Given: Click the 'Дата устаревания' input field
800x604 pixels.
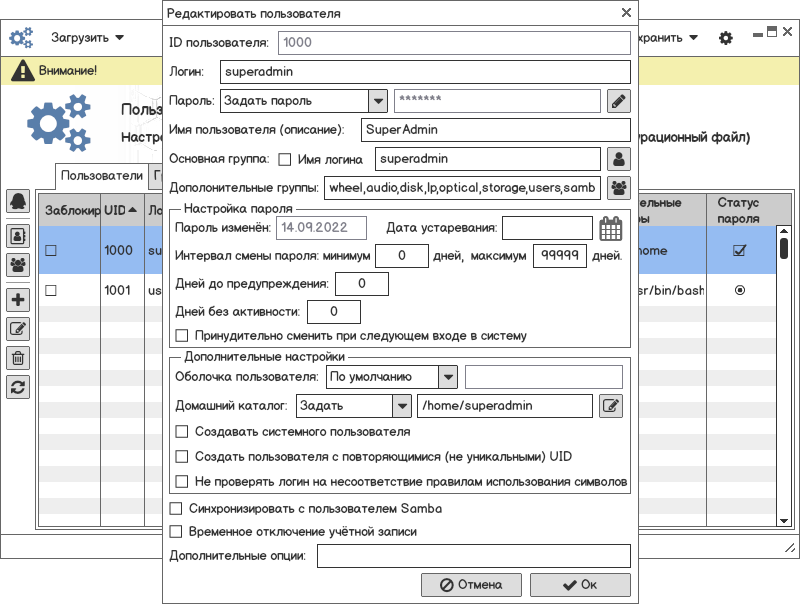Looking at the screenshot, I should tap(547, 228).
